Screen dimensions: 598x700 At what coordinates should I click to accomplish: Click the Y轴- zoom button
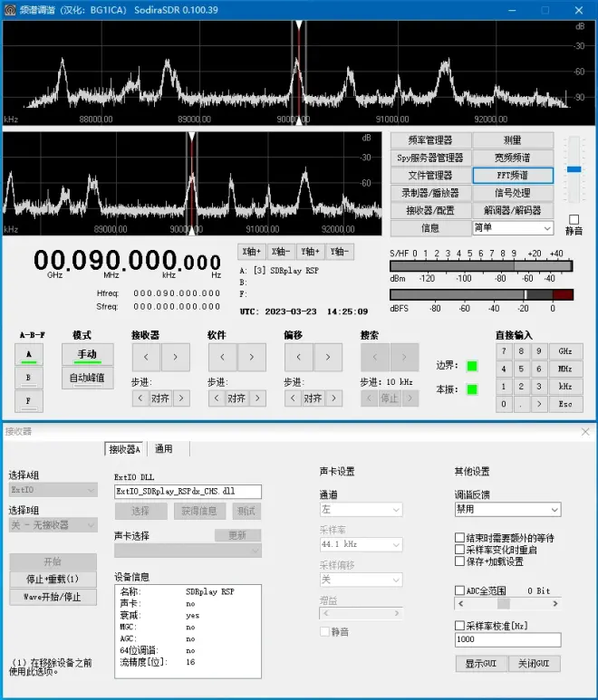click(341, 251)
